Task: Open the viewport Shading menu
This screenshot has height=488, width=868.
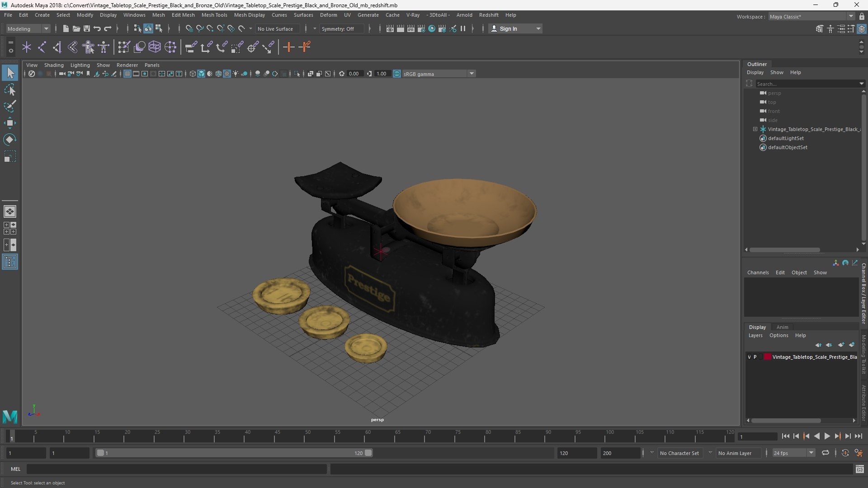Action: tap(54, 65)
